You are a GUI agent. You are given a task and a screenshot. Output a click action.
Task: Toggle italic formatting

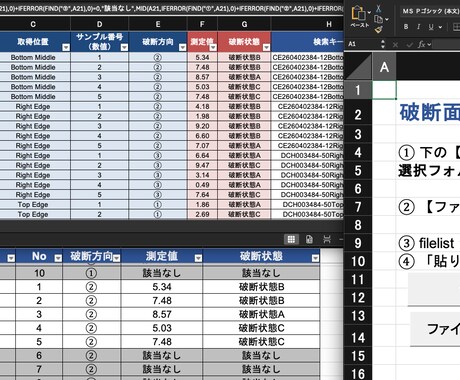(418, 27)
